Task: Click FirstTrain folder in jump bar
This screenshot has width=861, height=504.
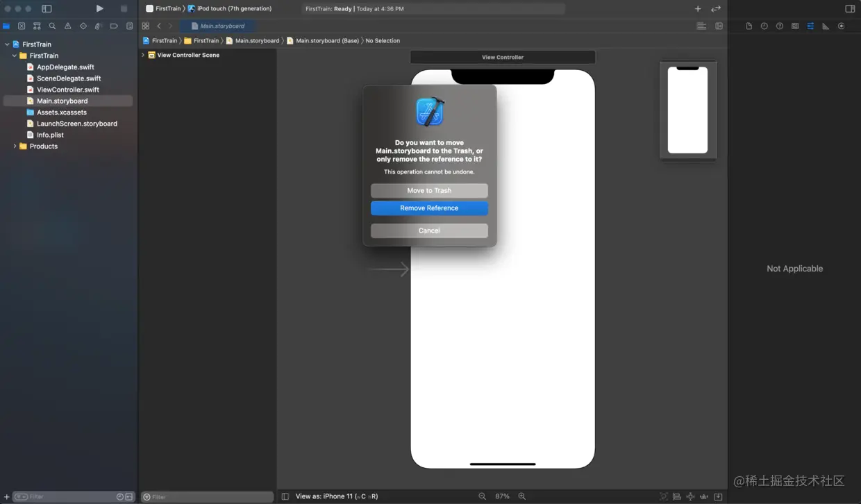Action: [x=201, y=41]
